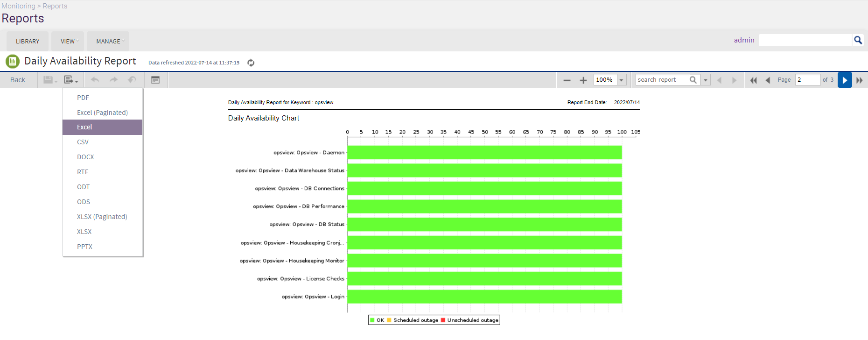Click the green OK legend swatch
Image resolution: width=868 pixels, height=340 pixels.
(x=372, y=320)
